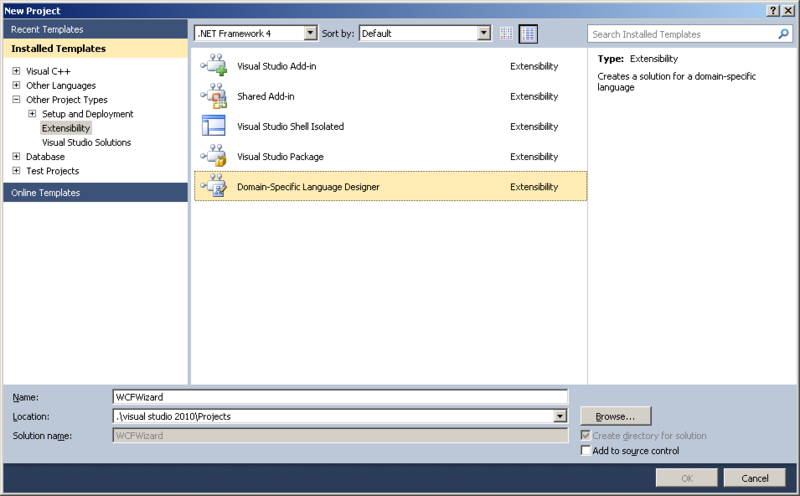Select Shared Add-in template name
The width and height of the screenshot is (800, 496).
266,96
